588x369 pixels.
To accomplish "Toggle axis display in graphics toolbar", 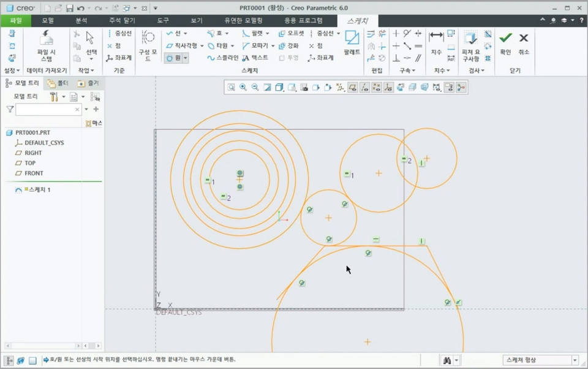I will [364, 87].
